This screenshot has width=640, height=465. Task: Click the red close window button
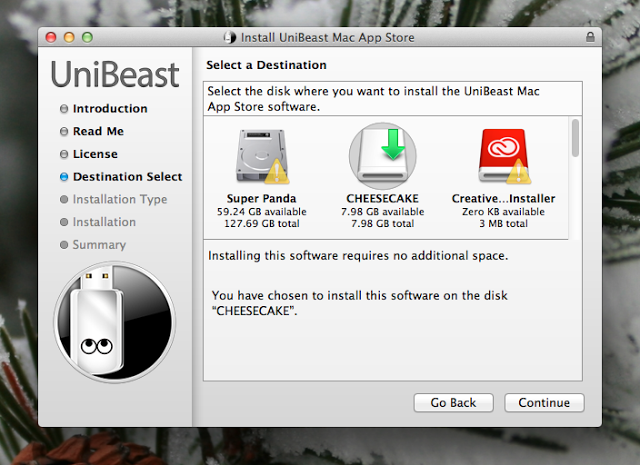[51, 38]
